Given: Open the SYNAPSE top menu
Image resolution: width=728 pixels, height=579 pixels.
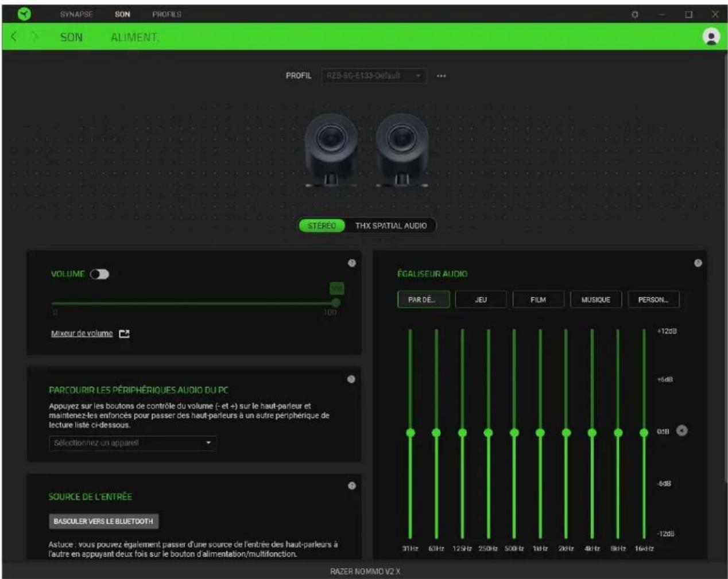Looking at the screenshot, I should [76, 14].
